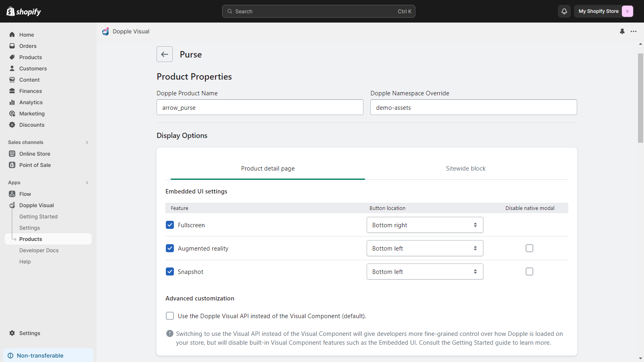
Task: Select Products under Dopple Visual
Action: point(48,239)
